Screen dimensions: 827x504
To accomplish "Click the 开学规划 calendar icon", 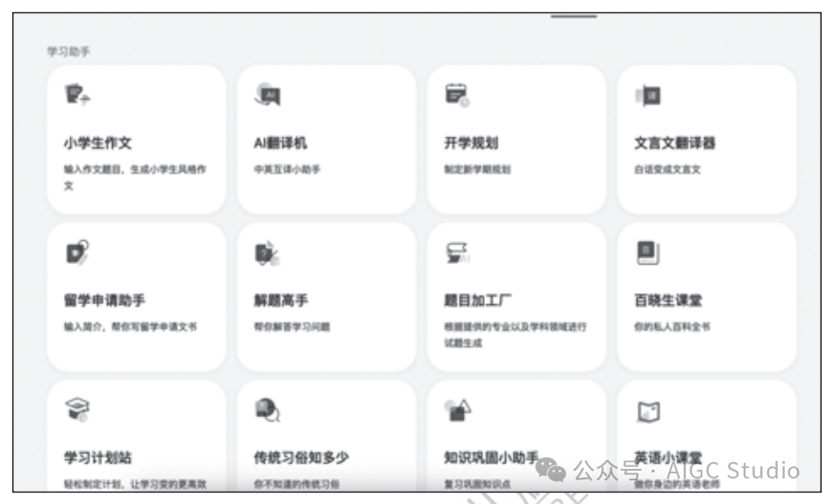I will click(x=457, y=96).
